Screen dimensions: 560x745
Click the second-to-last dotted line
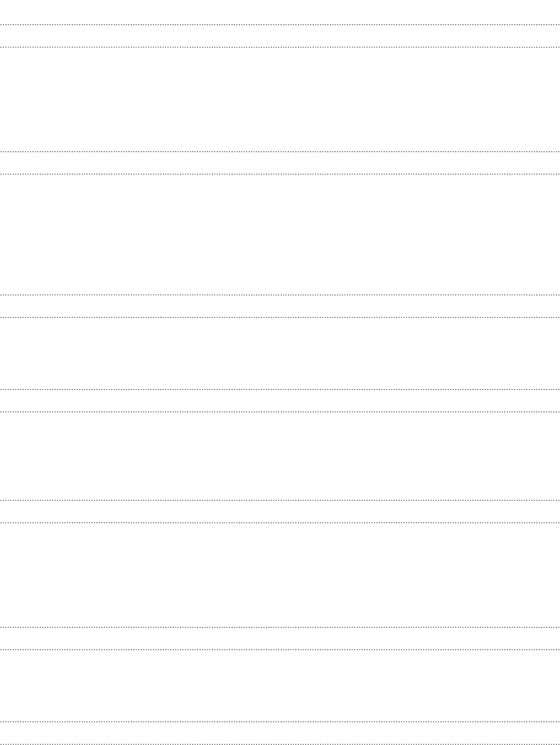280,721
